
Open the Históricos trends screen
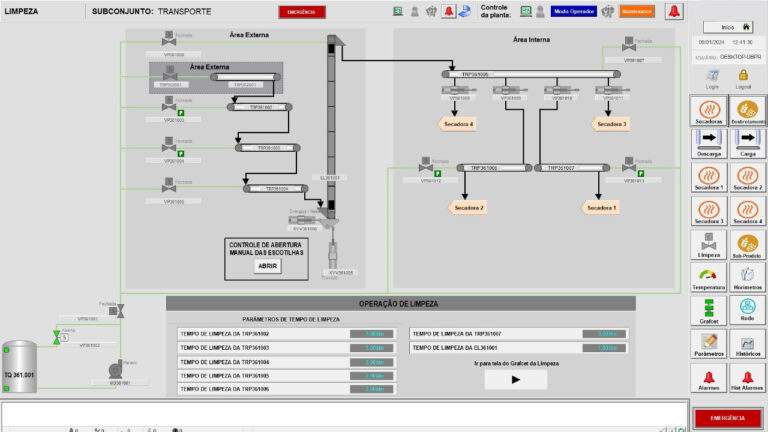point(747,344)
